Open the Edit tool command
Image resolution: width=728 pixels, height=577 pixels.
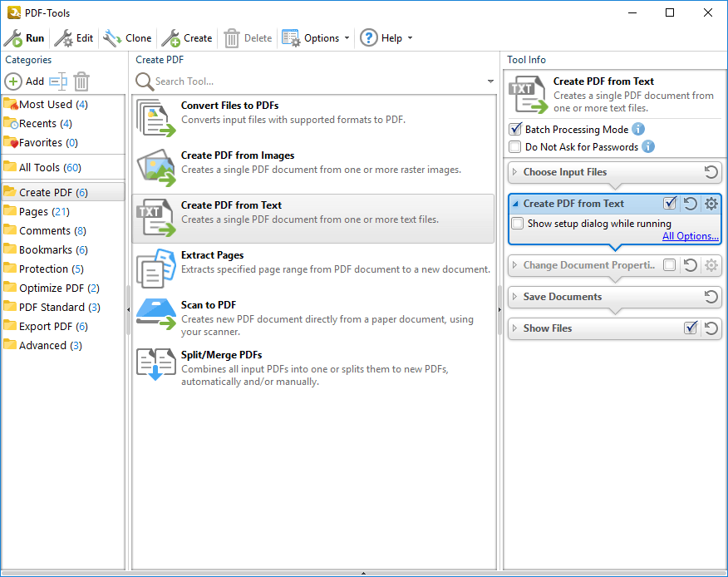[74, 38]
